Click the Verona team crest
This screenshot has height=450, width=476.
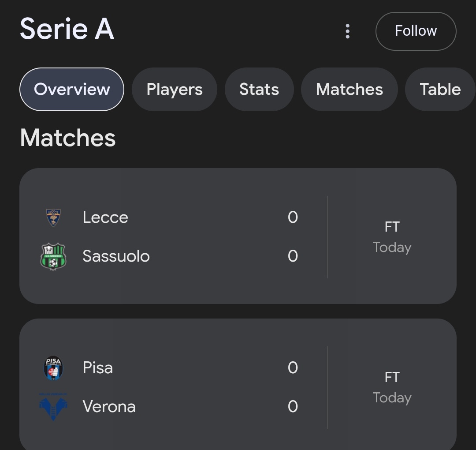(53, 407)
